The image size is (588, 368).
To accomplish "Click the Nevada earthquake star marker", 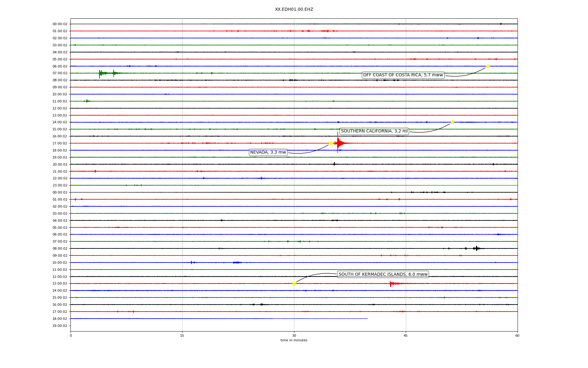I will (331, 143).
